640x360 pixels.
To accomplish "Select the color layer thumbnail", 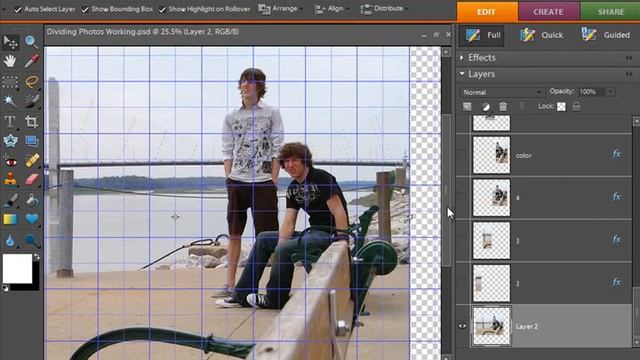I will point(491,155).
